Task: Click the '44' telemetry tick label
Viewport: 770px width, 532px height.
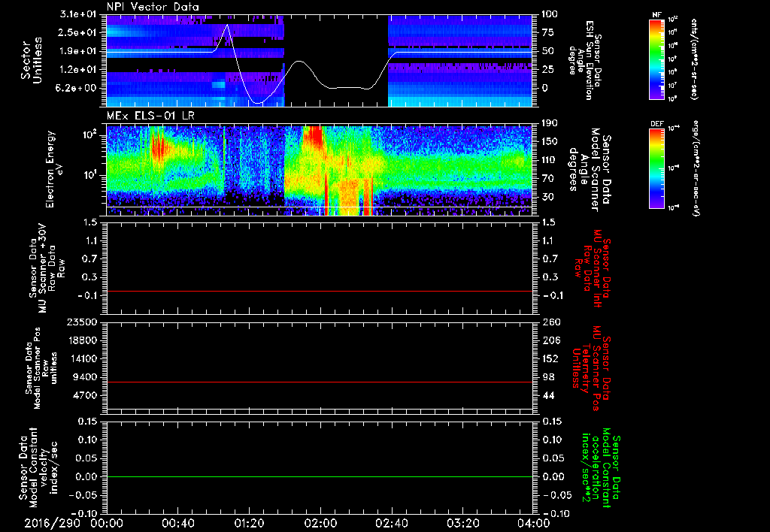Action: click(548, 395)
